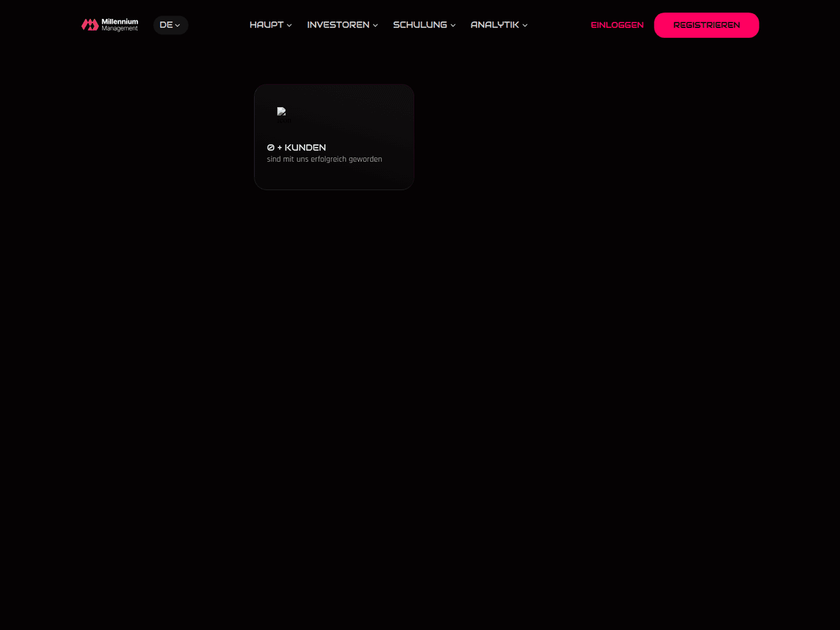
Task: Click the REGISTRIEREN button
Action: click(706, 25)
